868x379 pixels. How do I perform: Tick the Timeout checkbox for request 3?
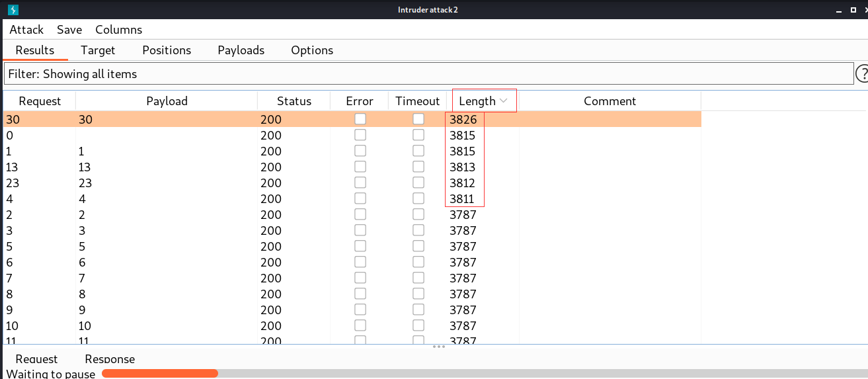(418, 230)
